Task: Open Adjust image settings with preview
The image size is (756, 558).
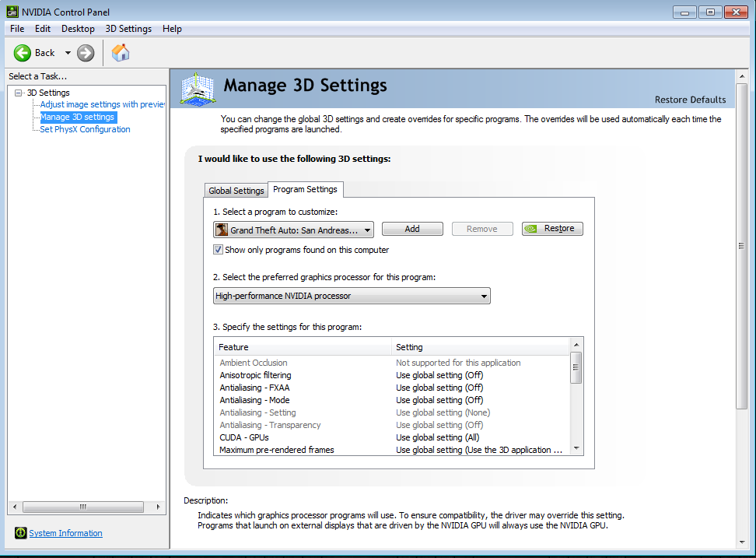Action: click(102, 104)
